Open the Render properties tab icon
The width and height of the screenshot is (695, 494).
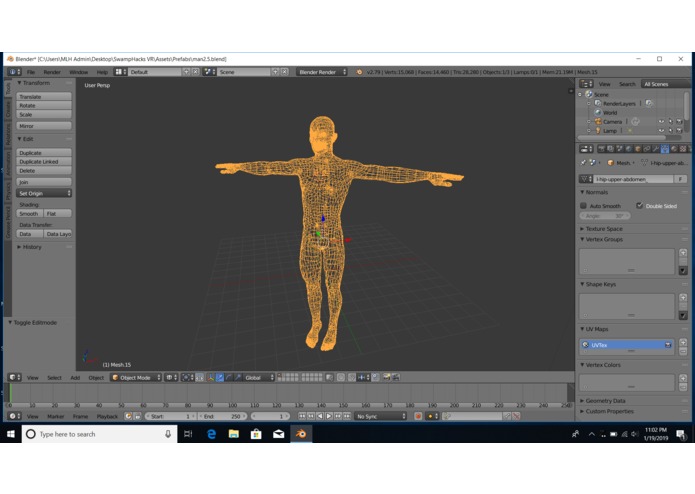601,149
